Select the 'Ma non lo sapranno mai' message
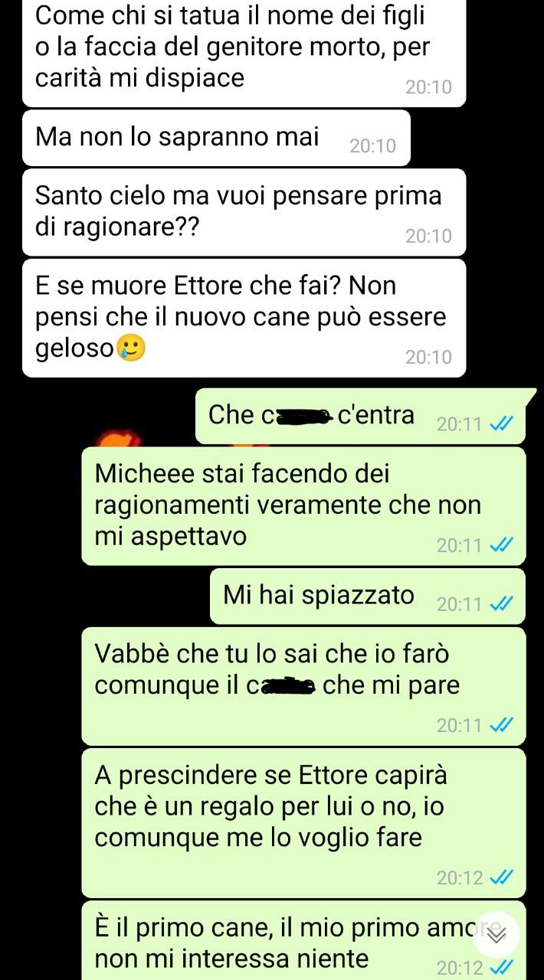Image resolution: width=544 pixels, height=980 pixels. (x=217, y=138)
